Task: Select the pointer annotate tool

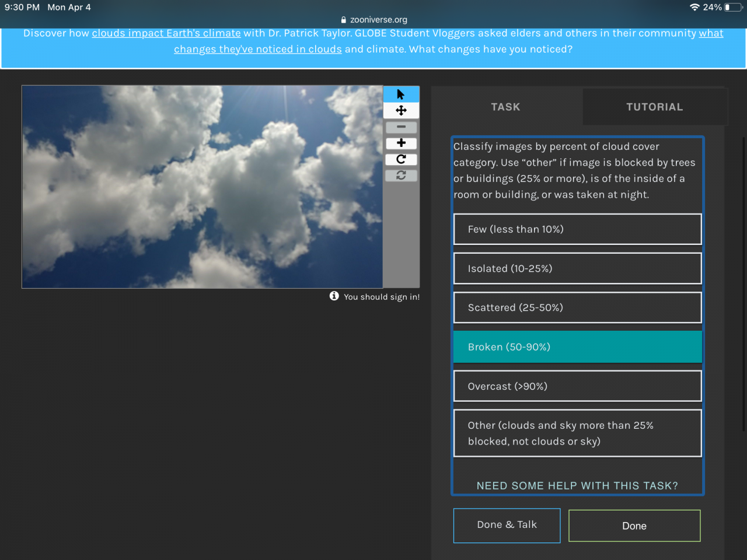Action: coord(401,94)
